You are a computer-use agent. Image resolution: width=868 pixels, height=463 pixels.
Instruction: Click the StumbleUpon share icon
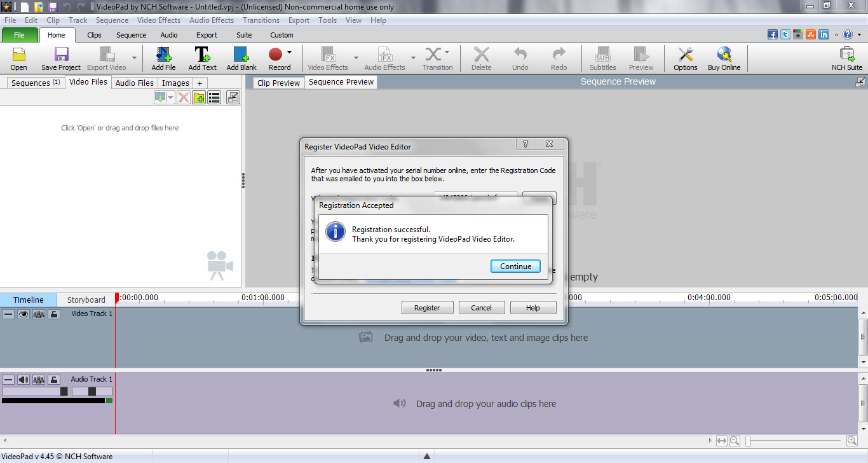point(811,35)
